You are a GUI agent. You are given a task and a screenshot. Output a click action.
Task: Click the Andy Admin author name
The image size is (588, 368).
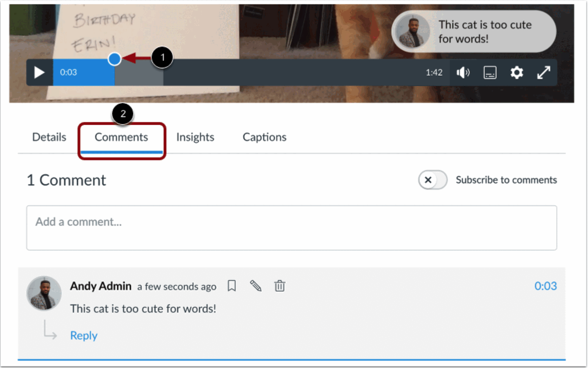tap(101, 286)
